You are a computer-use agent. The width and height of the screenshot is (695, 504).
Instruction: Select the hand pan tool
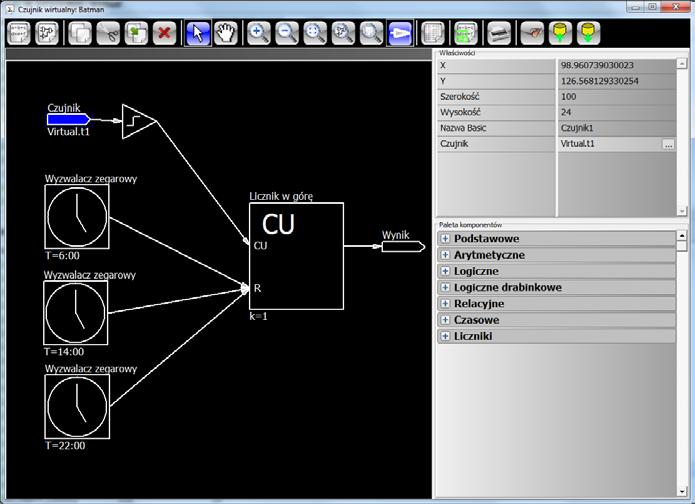[x=226, y=33]
